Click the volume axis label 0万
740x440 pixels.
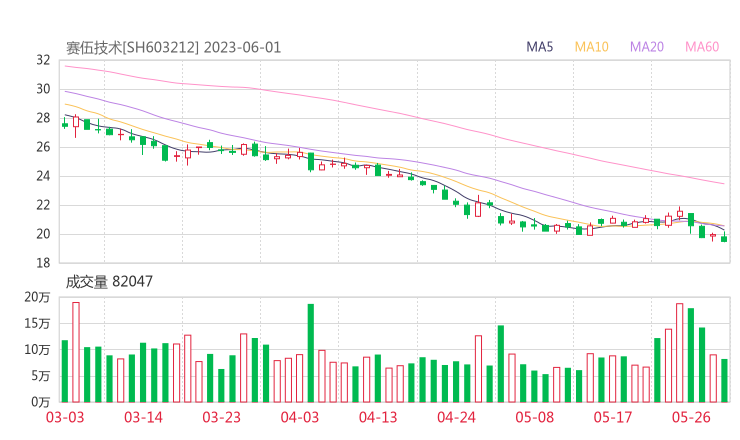coord(41,402)
